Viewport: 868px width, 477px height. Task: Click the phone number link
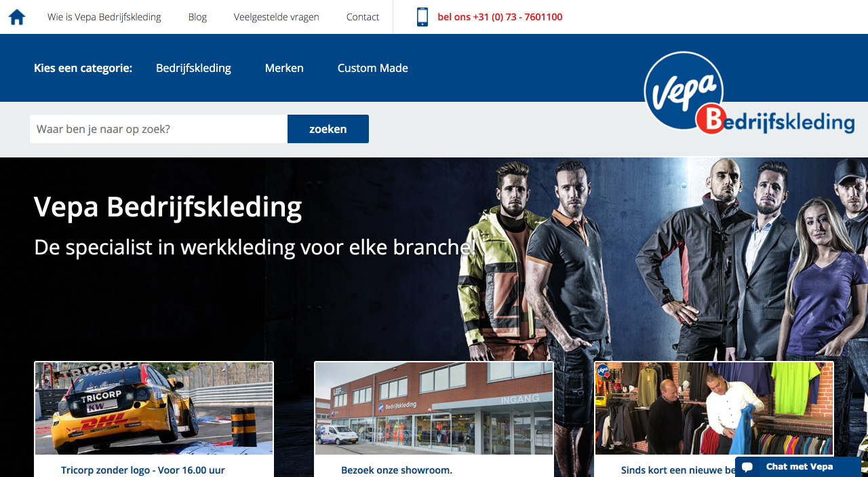point(500,17)
